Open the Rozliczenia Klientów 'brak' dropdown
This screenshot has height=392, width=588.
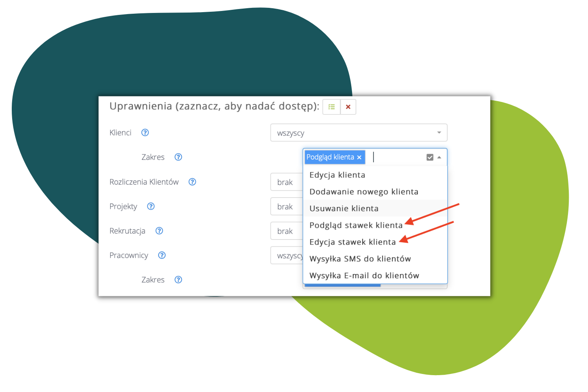coord(286,182)
